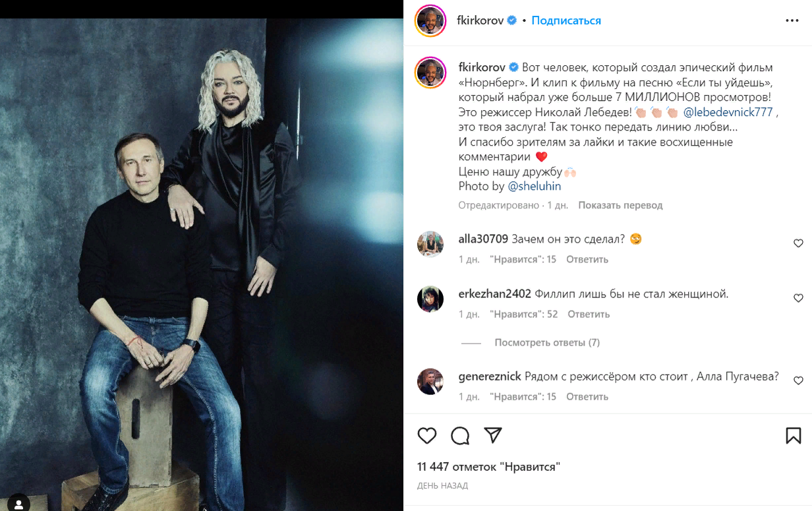Reply to genereznick's comment
This screenshot has height=511, width=812.
[587, 397]
